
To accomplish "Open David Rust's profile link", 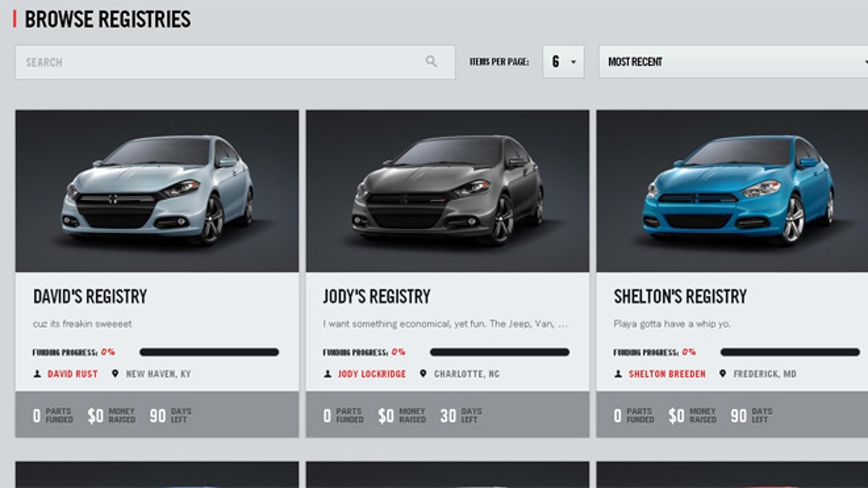I will (x=72, y=374).
